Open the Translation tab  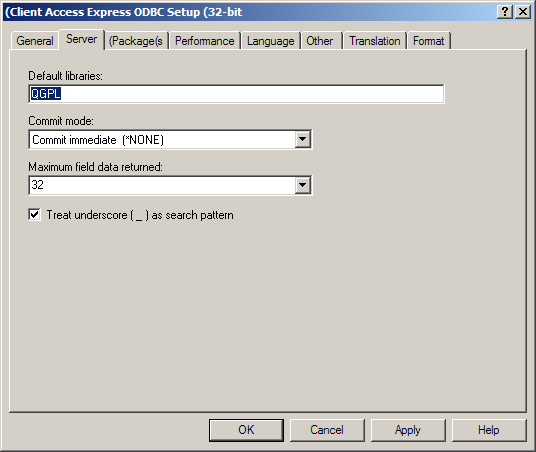(375, 41)
